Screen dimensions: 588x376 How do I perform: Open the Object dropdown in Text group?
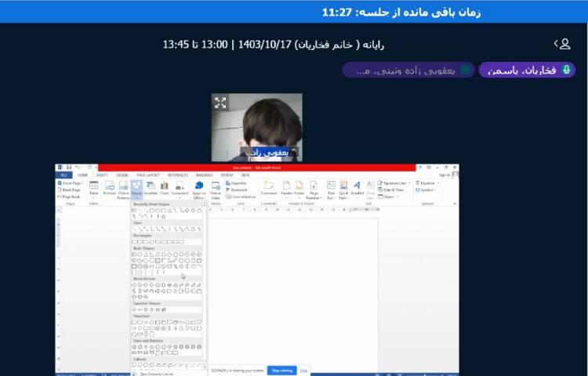pyautogui.click(x=389, y=197)
